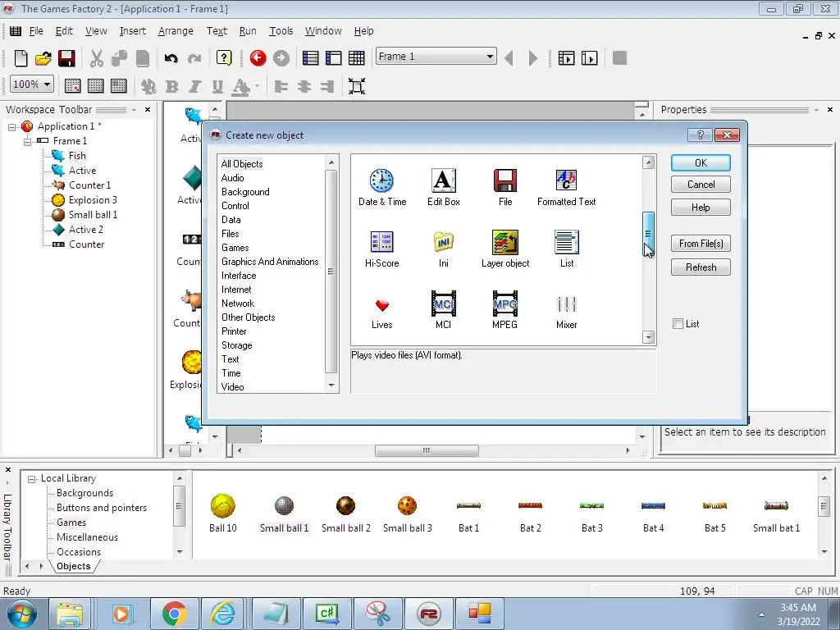Screen dimensions: 840x630
Task: Open the Arrange menu
Action: click(176, 31)
